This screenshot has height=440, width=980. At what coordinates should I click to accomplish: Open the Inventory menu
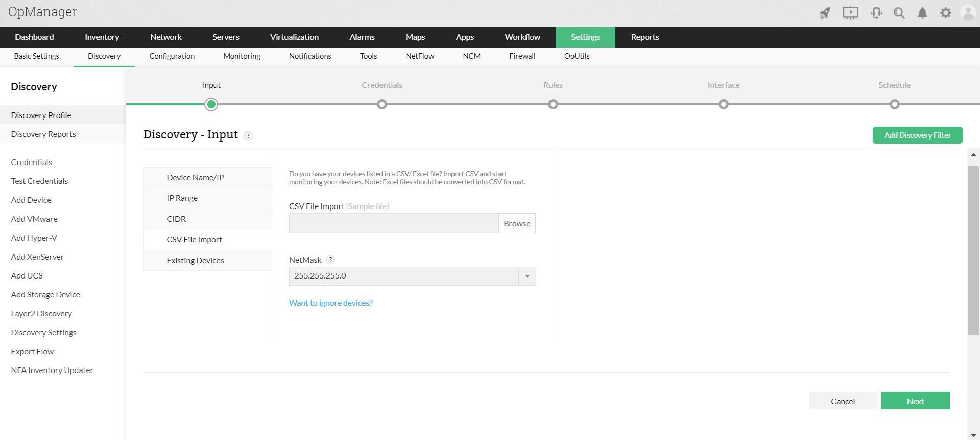102,37
